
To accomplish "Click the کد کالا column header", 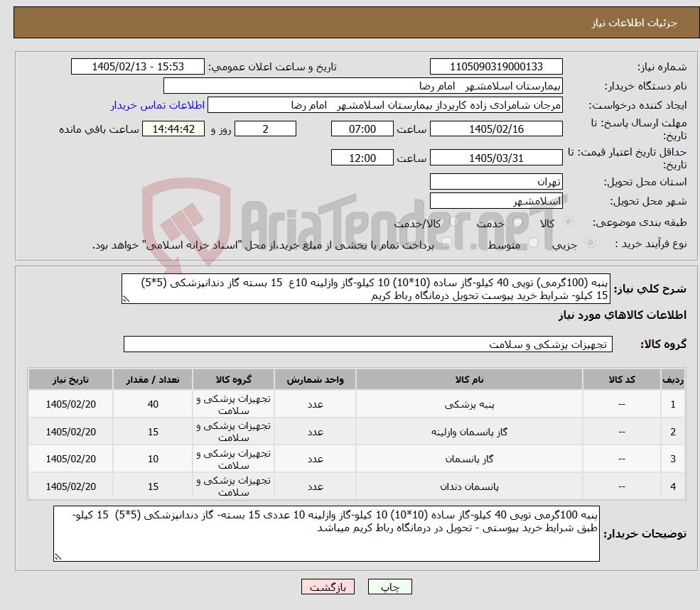I will pos(622,379).
